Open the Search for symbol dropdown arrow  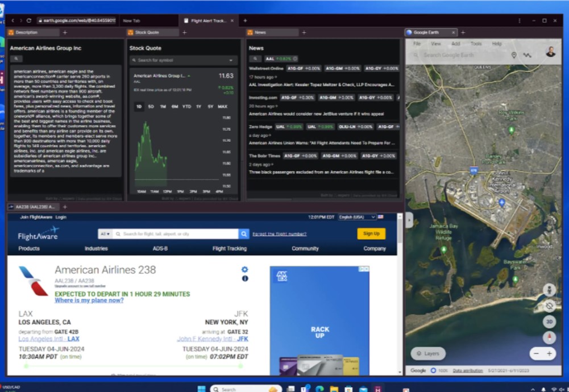231,60
